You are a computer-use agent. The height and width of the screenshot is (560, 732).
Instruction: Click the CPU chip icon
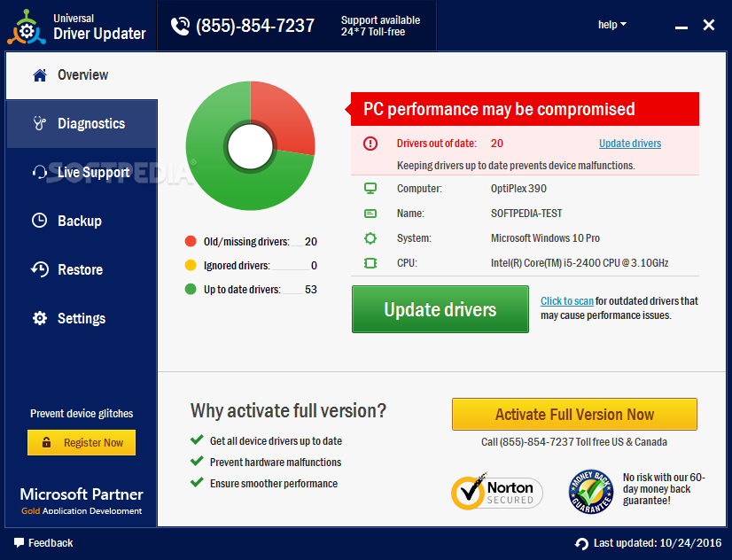(370, 263)
